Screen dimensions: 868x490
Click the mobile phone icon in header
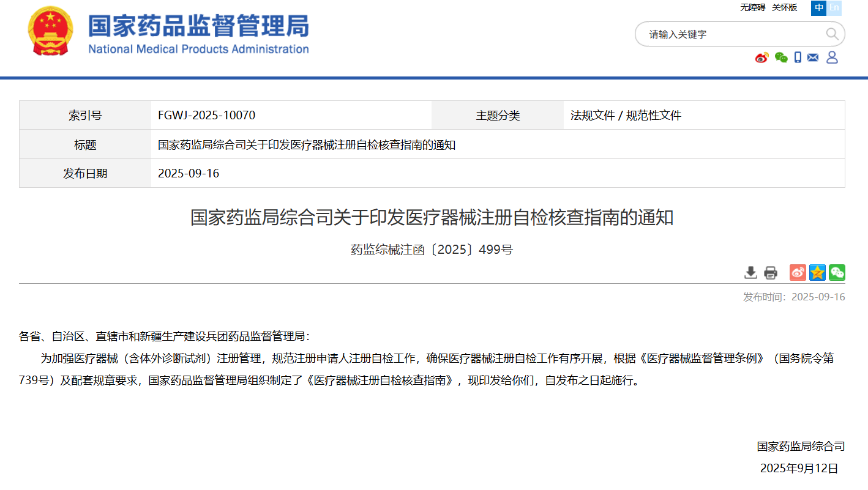pos(798,58)
